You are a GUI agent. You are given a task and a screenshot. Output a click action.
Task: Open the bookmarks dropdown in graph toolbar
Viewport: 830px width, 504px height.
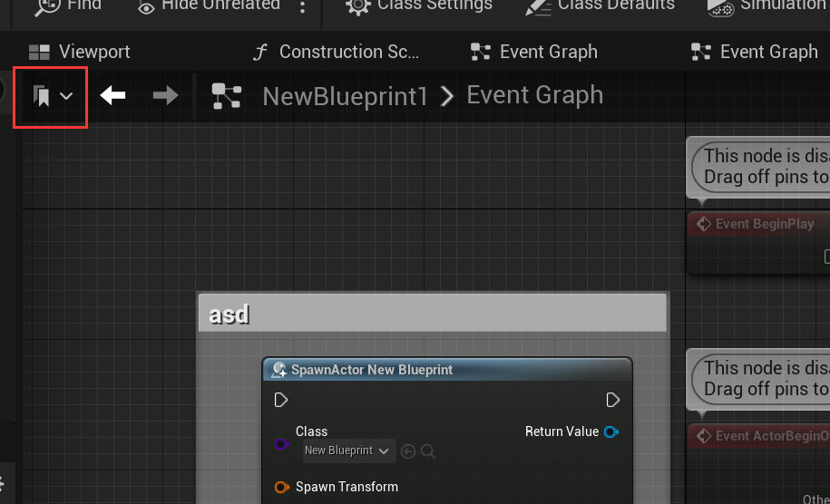[x=52, y=96]
